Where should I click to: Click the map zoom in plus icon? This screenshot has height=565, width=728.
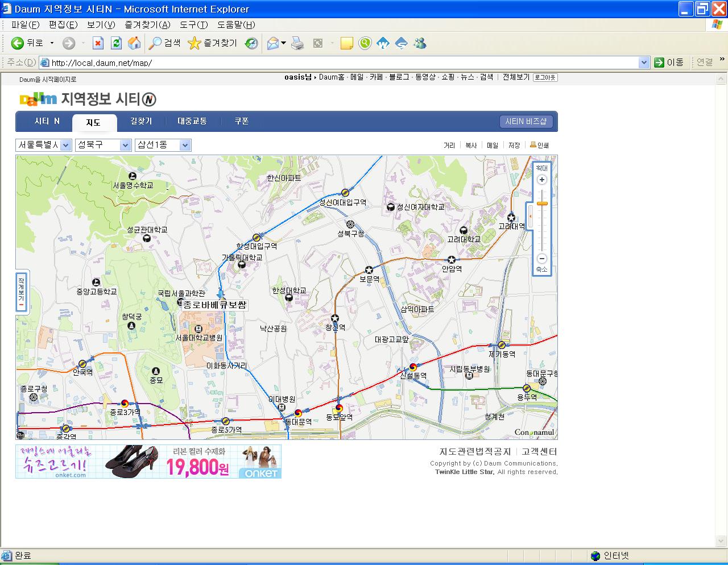pos(541,180)
